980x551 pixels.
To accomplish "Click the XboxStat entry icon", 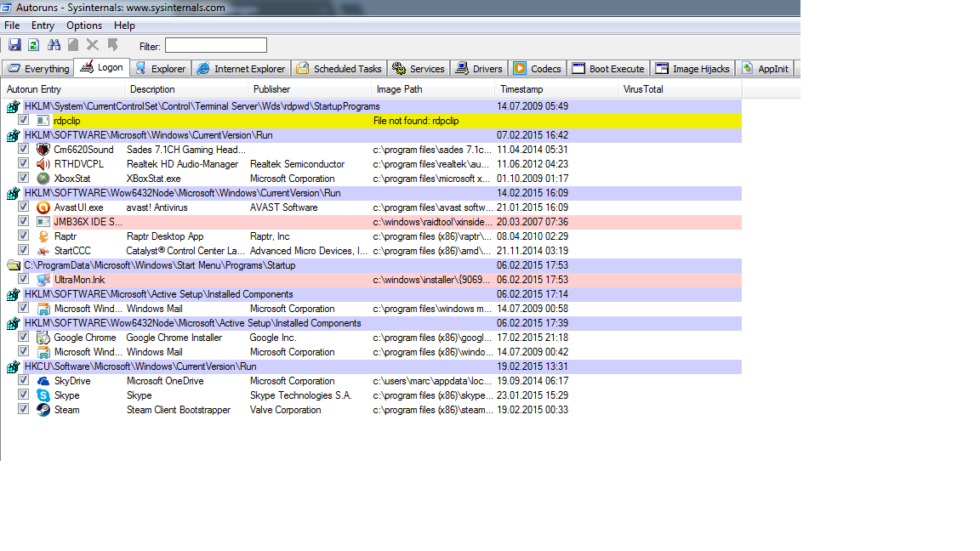I will tap(43, 178).
